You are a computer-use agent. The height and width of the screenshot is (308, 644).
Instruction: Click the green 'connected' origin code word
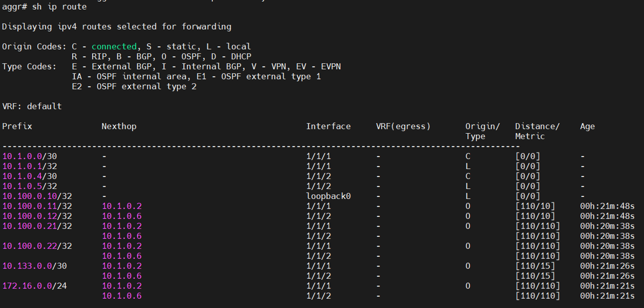coord(114,46)
